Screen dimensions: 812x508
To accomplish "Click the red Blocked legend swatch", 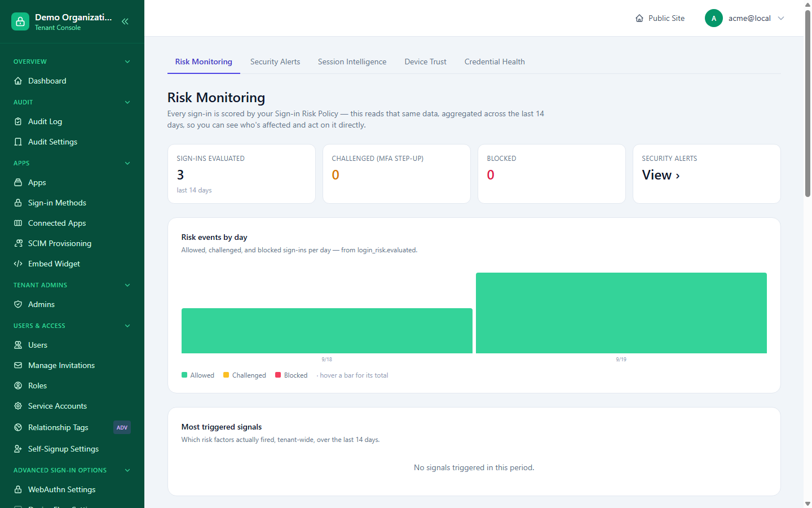I will point(278,375).
